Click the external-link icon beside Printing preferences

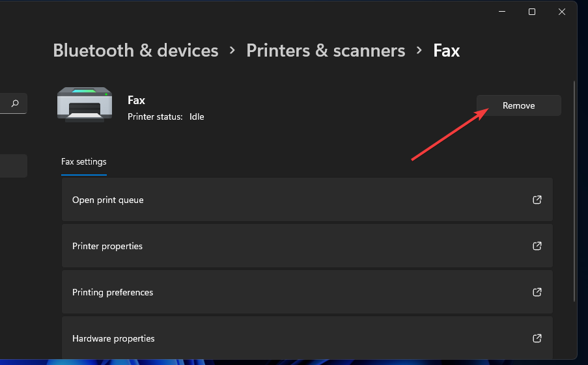(537, 292)
